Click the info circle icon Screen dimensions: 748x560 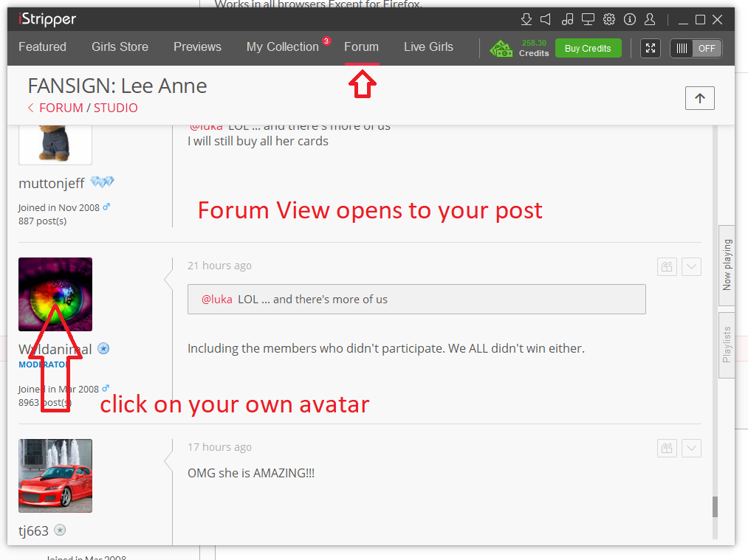pos(630,19)
